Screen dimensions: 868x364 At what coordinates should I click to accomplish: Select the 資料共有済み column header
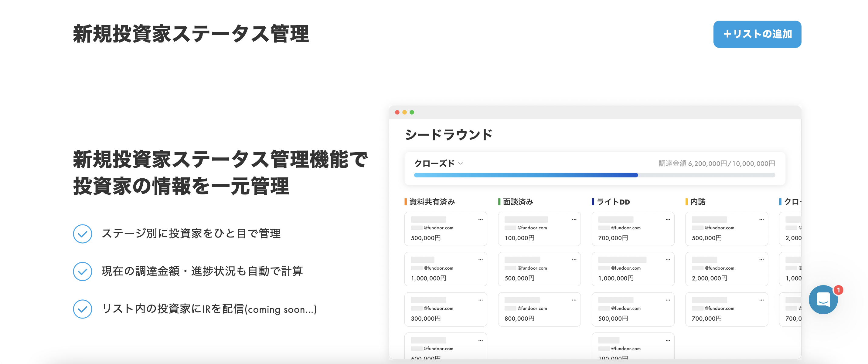point(432,202)
